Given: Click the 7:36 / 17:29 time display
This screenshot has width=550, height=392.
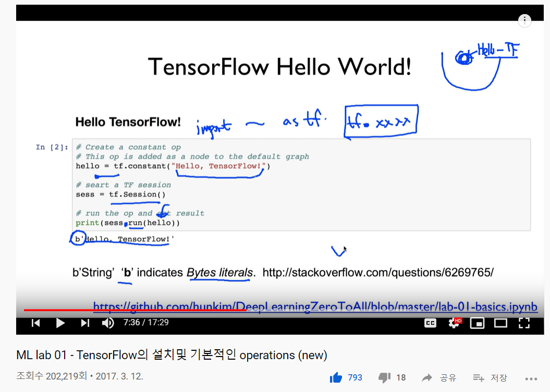Looking at the screenshot, I should click(x=146, y=322).
